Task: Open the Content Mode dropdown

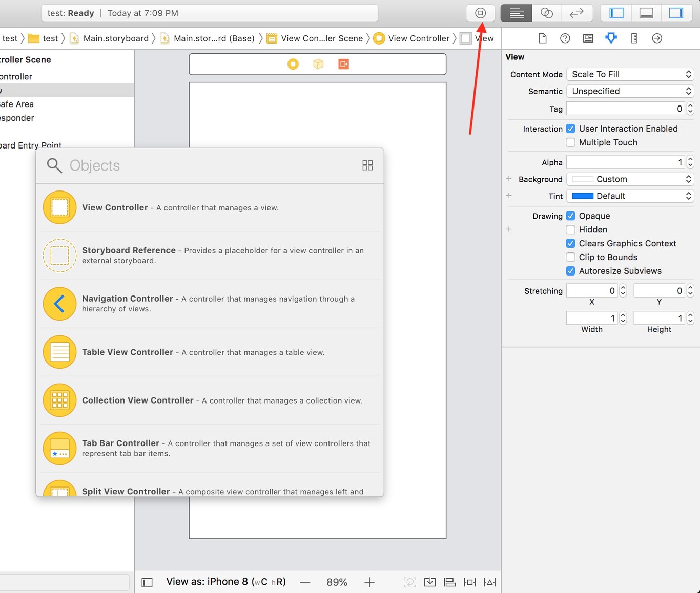Action: click(x=630, y=74)
